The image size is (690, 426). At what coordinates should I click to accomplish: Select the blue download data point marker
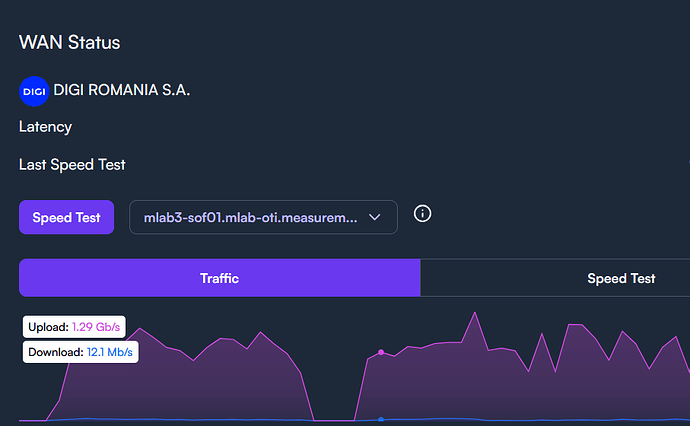(381, 419)
